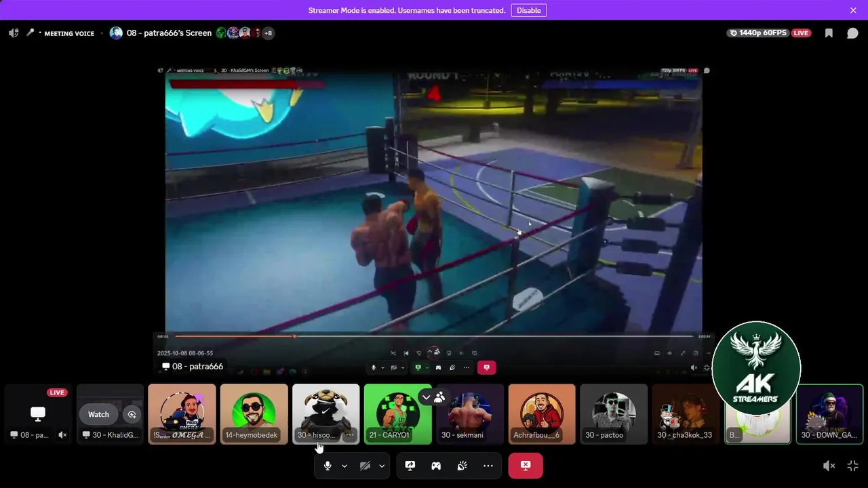
Task: Disconnect from the voice call
Action: tap(526, 466)
